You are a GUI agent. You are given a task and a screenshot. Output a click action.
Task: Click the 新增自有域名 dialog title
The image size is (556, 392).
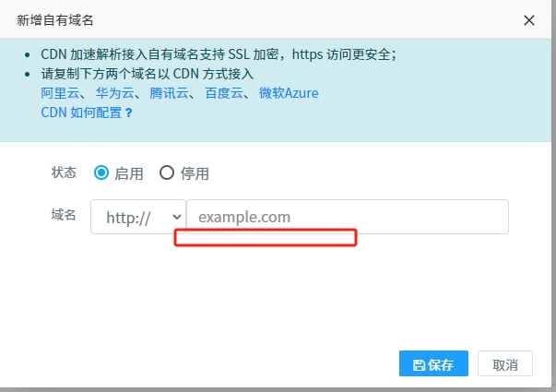tap(55, 20)
